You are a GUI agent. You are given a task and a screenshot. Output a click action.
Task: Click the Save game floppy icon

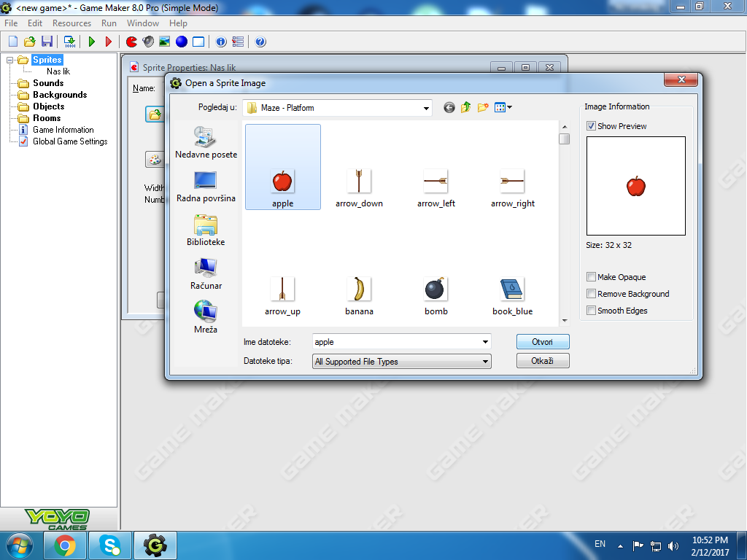coord(47,42)
